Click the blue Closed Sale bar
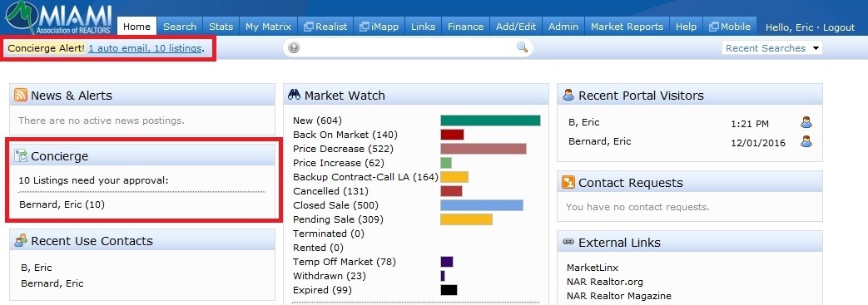868x305 pixels. (x=482, y=205)
